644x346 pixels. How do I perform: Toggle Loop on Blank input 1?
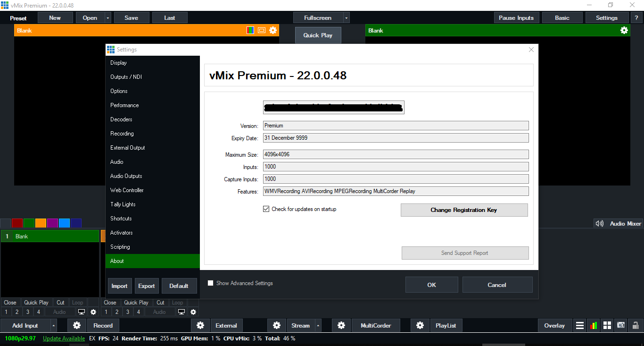[78, 303]
